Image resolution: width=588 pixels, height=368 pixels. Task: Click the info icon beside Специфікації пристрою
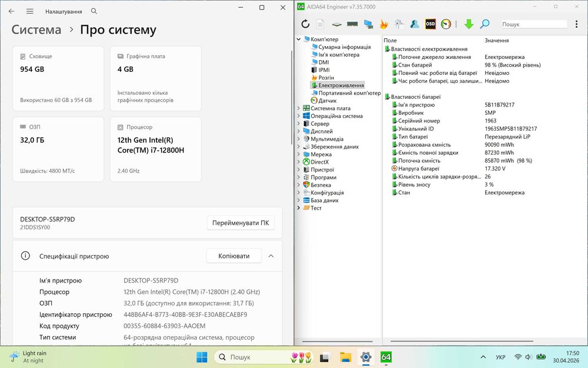pyautogui.click(x=25, y=256)
